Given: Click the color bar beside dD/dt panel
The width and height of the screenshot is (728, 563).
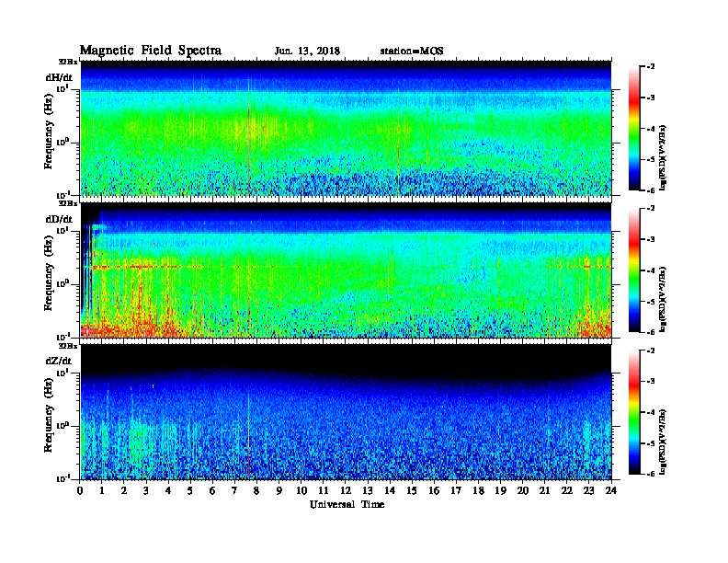Looking at the screenshot, I should (x=634, y=270).
